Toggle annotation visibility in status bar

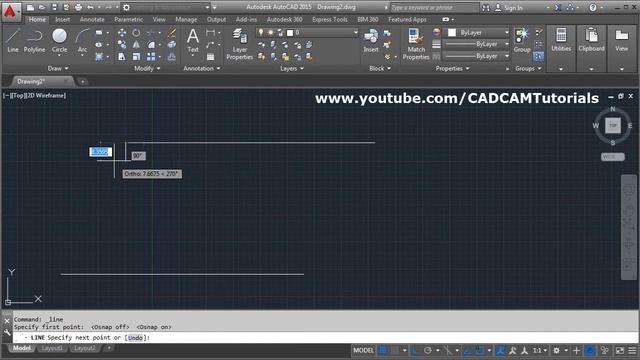[x=500, y=350]
